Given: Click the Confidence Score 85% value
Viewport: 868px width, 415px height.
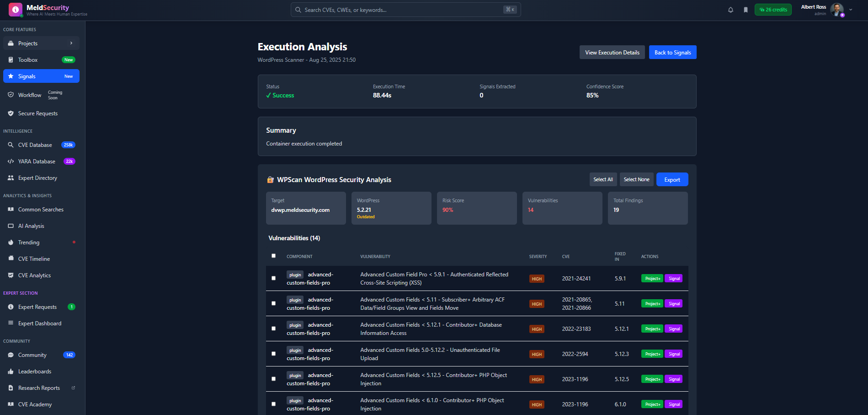Looking at the screenshot, I should point(592,95).
